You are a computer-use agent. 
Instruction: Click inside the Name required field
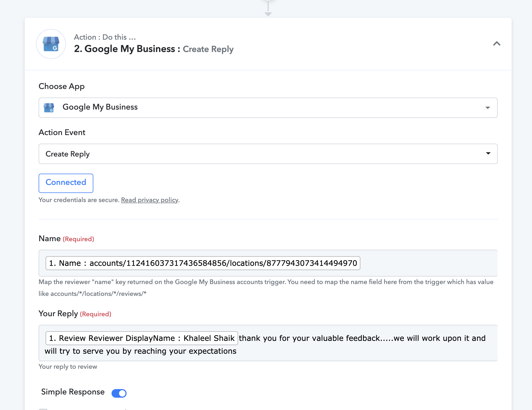click(x=268, y=263)
